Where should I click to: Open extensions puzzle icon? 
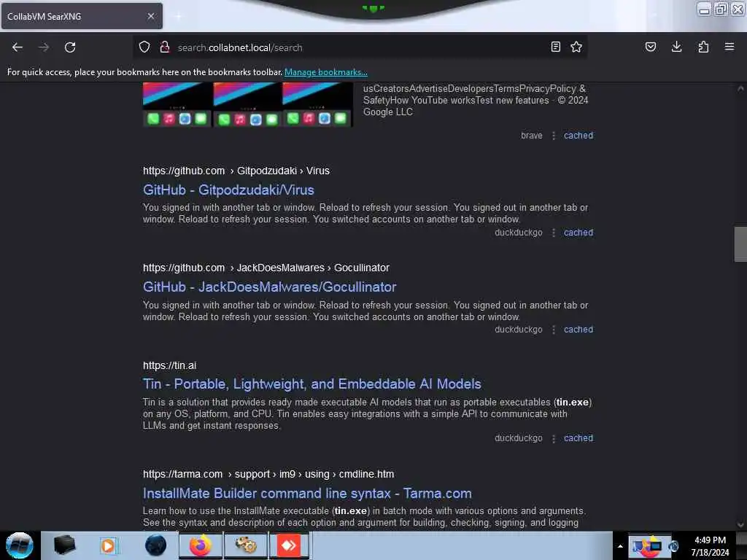coord(703,47)
